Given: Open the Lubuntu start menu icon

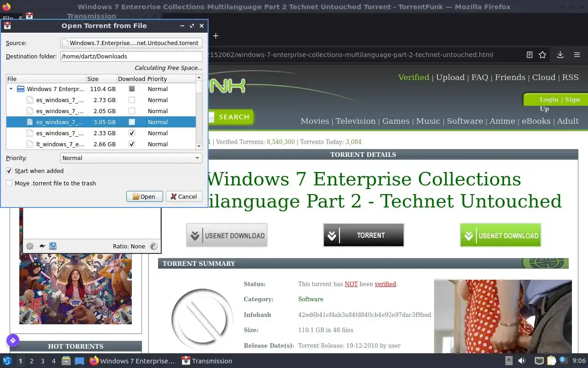Looking at the screenshot, I should tap(7, 361).
